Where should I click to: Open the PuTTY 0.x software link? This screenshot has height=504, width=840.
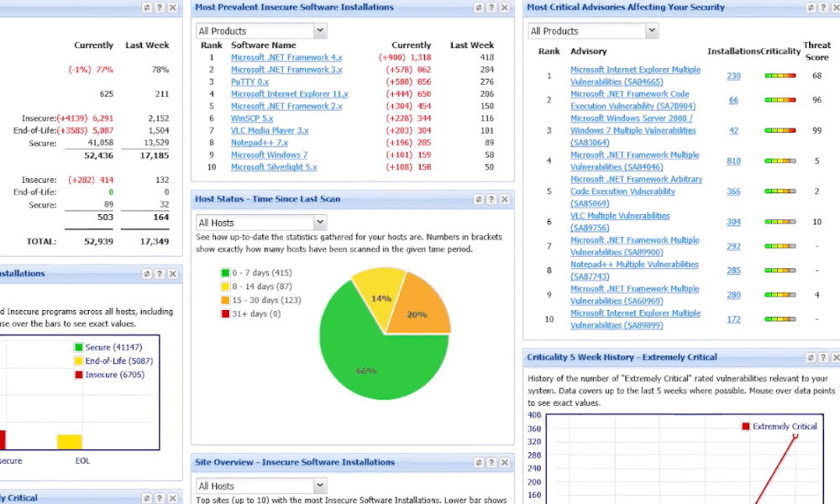point(249,82)
